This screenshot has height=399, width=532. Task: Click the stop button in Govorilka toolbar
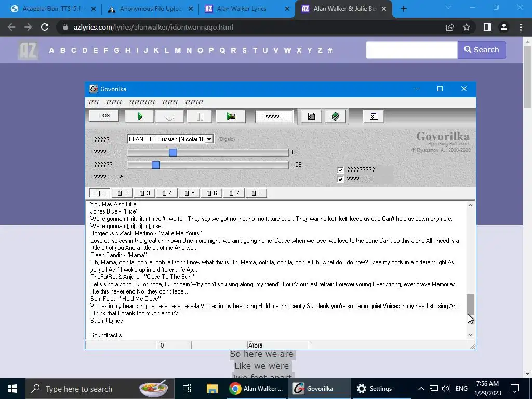[x=169, y=116]
